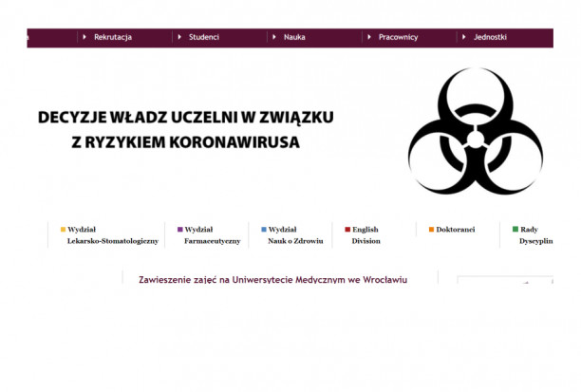Click green square beside Rady Dyscyplin
Viewport: 581px width, 392px height.
coord(515,230)
